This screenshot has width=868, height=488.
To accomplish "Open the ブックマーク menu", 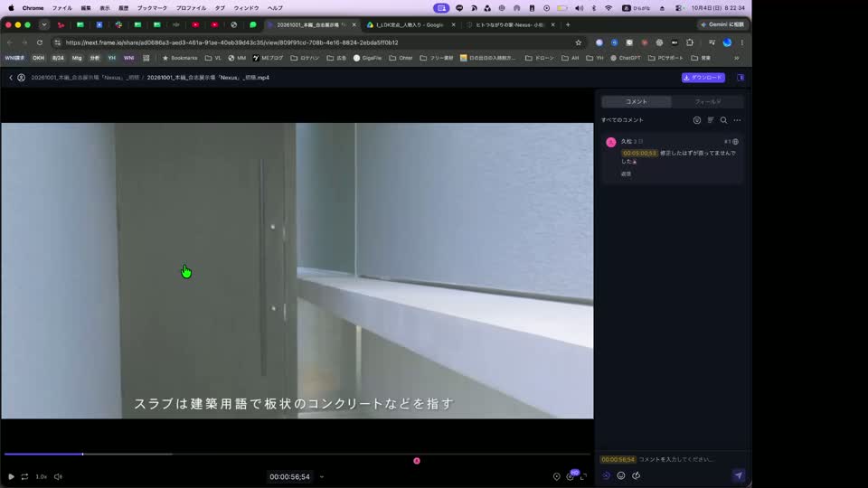I will (x=152, y=8).
